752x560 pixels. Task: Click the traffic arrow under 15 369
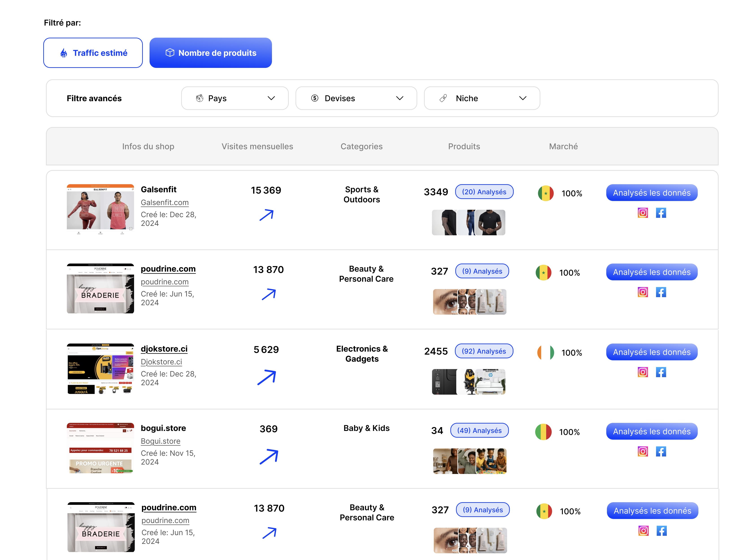click(x=266, y=215)
